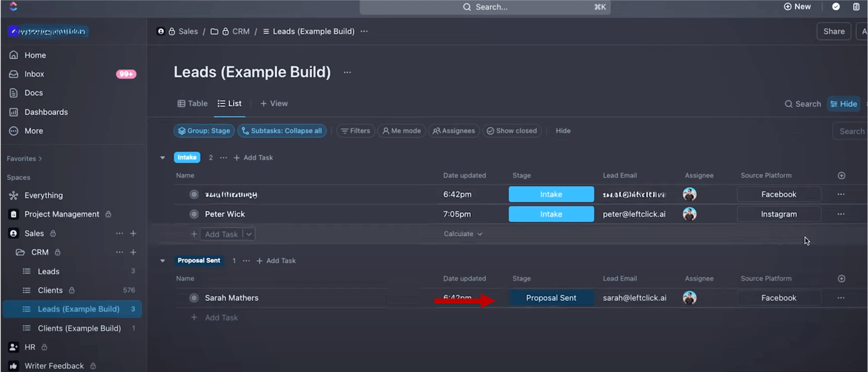Click the plus next to Sales space
The image size is (868, 372).
click(x=133, y=233)
